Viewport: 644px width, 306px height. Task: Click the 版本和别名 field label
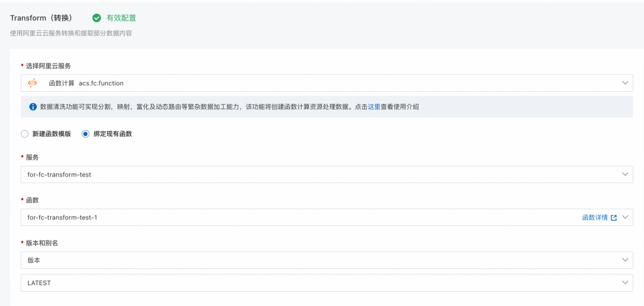pyautogui.click(x=42, y=243)
